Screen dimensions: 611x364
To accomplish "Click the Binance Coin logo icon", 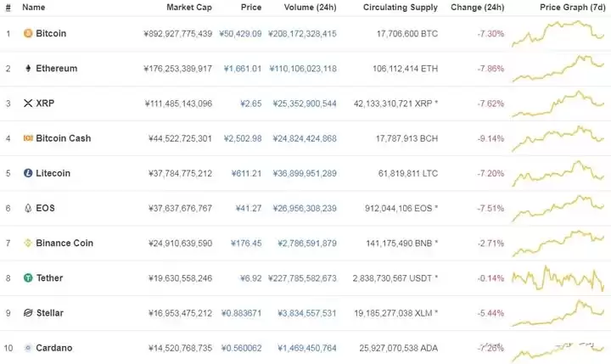I will pos(28,243).
